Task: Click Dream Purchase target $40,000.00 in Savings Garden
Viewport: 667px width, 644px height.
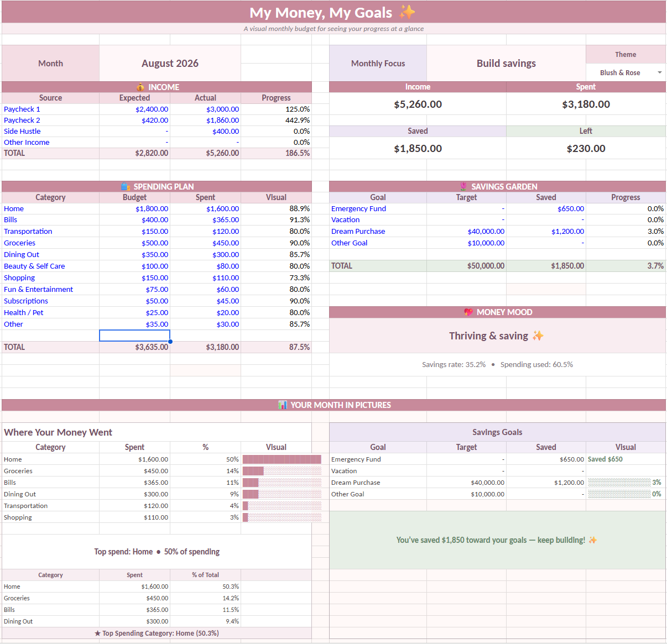Action: coord(466,231)
